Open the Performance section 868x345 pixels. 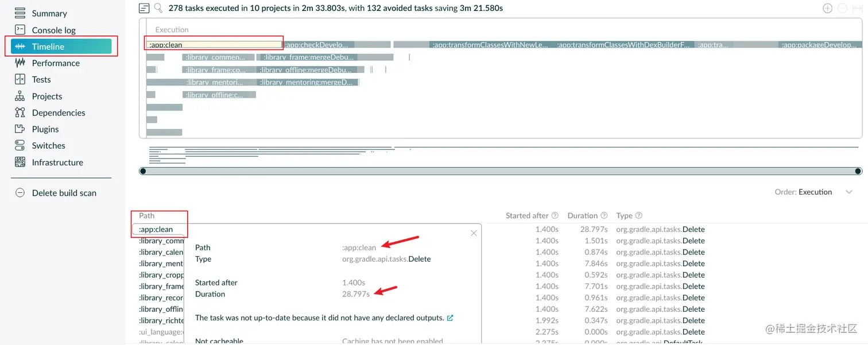[x=56, y=63]
